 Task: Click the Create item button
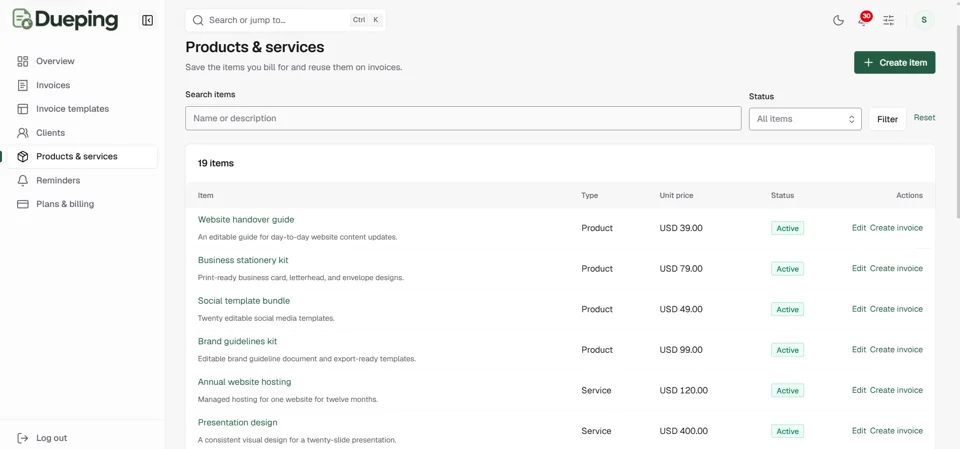point(894,62)
